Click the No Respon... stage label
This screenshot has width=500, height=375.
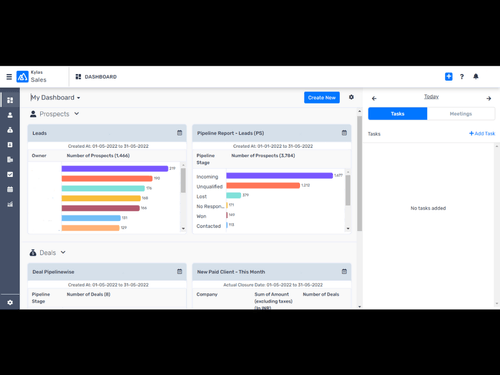[x=210, y=206]
